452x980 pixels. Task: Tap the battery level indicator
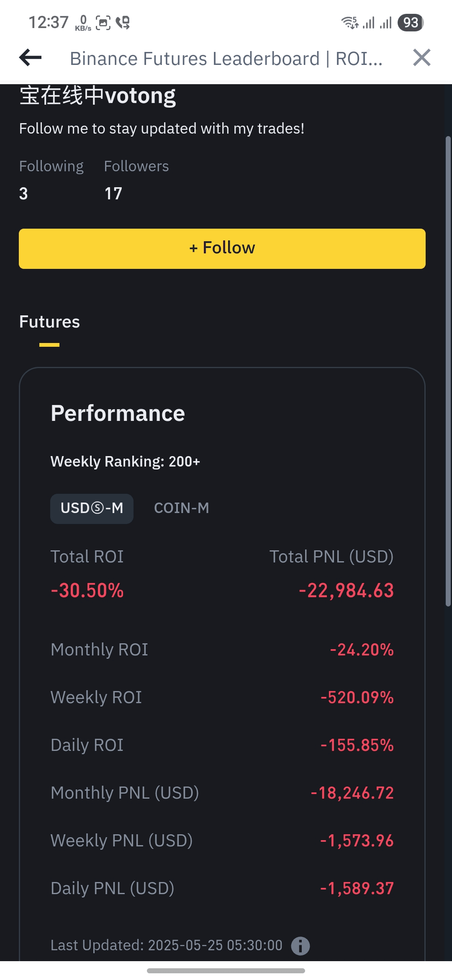[x=411, y=23]
